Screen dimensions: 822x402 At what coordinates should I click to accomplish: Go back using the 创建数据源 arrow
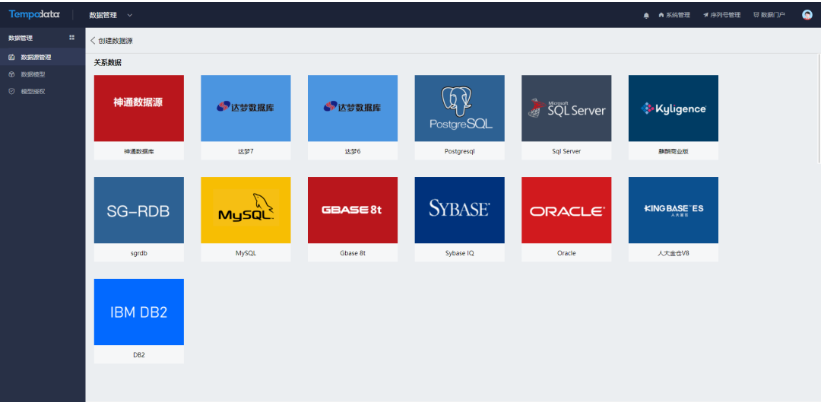pos(94,41)
